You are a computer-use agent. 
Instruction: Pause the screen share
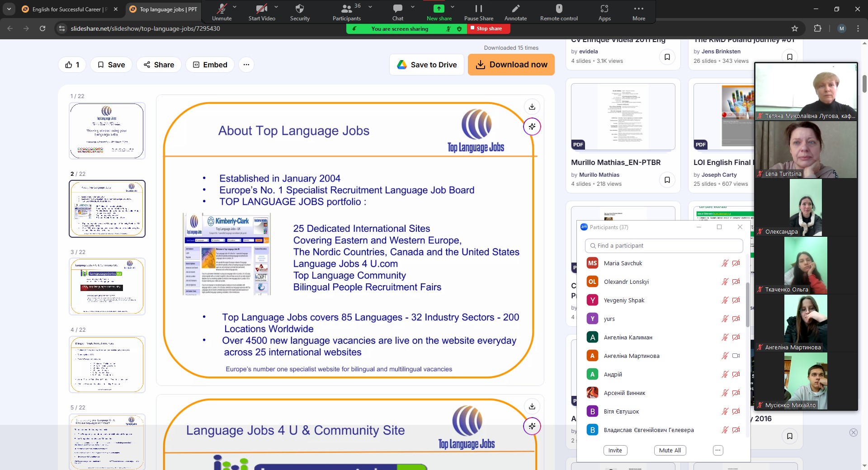pyautogui.click(x=478, y=12)
